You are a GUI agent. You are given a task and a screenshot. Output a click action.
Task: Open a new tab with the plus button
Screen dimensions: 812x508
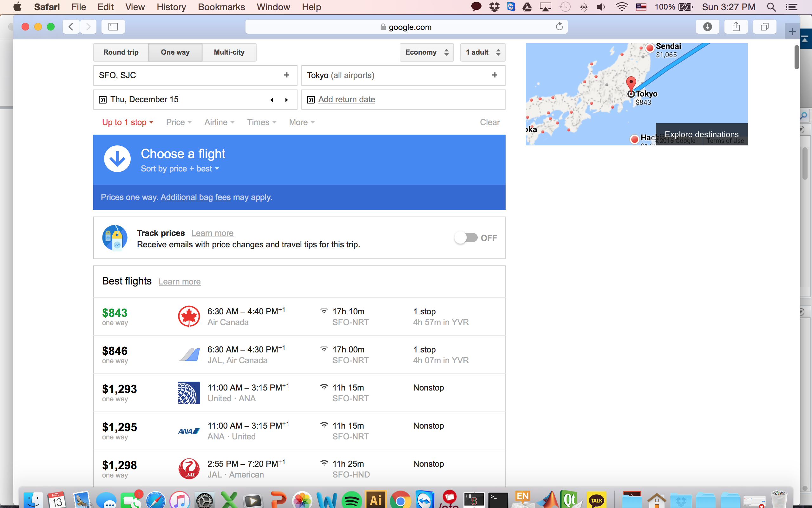(792, 31)
